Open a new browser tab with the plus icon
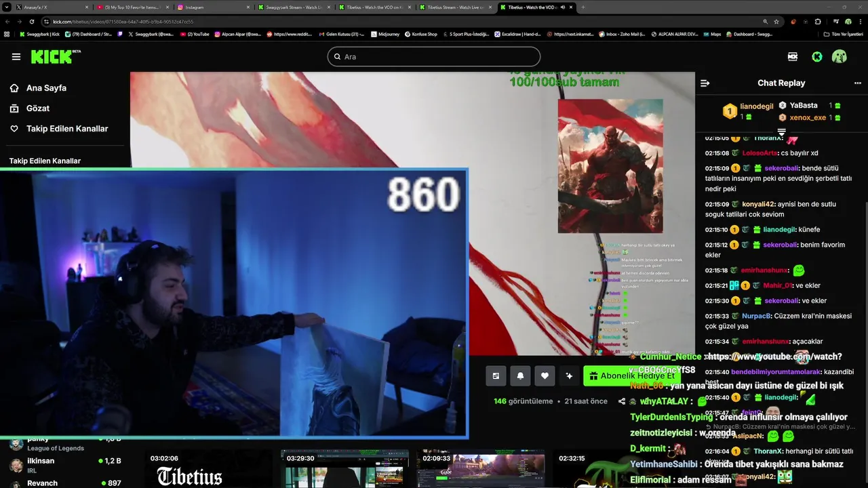The width and height of the screenshot is (868, 488). (583, 7)
